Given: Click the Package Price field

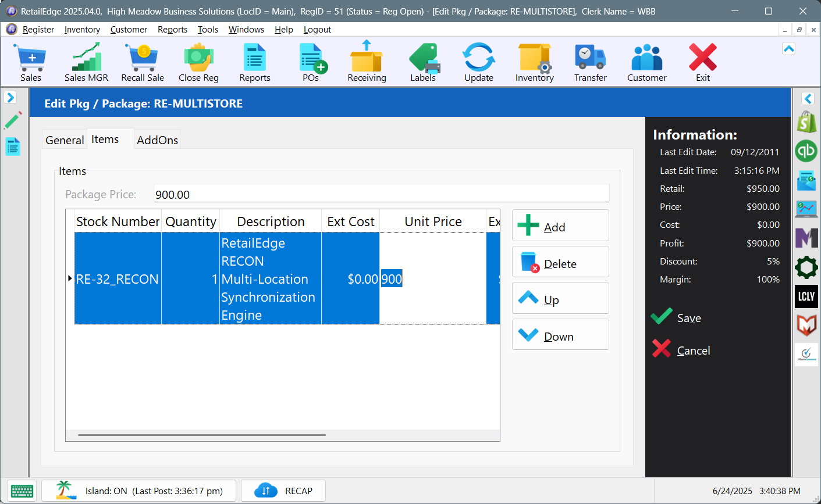Looking at the screenshot, I should pos(381,194).
